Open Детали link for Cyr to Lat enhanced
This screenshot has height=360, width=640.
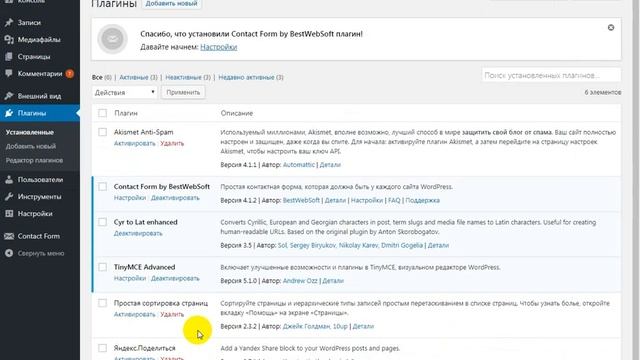pyautogui.click(x=438, y=245)
